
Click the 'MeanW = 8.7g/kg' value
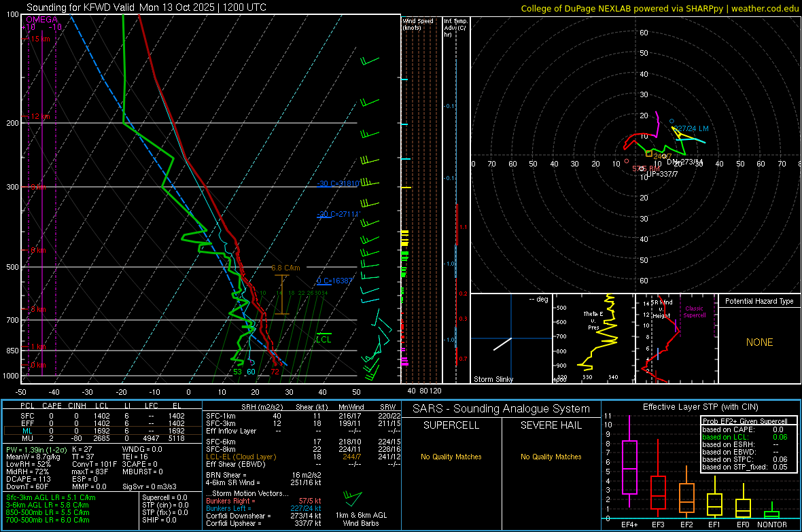[33, 457]
